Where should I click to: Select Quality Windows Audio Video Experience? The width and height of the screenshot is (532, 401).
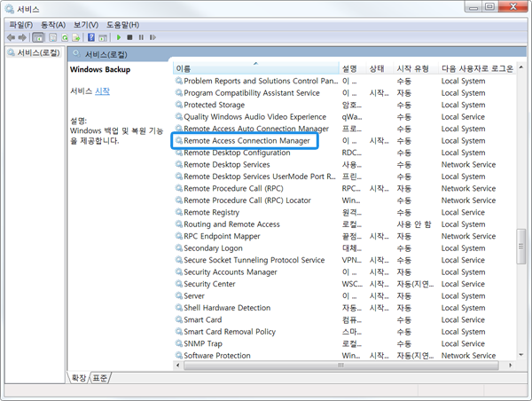tap(254, 117)
